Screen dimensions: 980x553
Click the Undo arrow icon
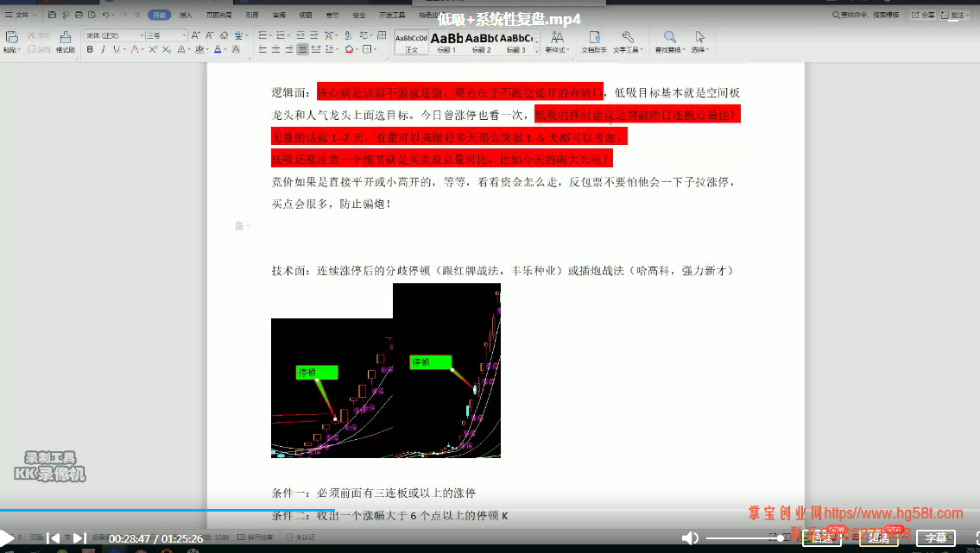(x=105, y=15)
